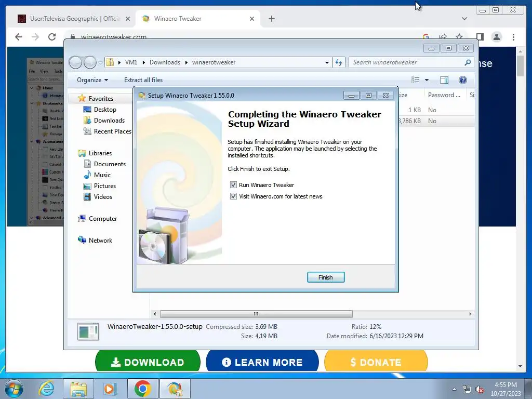Open Documents library in navigation pane
The width and height of the screenshot is (532, 399).
pyautogui.click(x=110, y=164)
